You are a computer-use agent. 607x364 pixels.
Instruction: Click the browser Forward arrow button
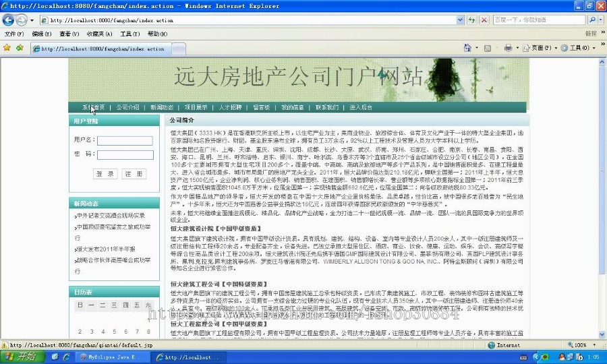click(22, 20)
